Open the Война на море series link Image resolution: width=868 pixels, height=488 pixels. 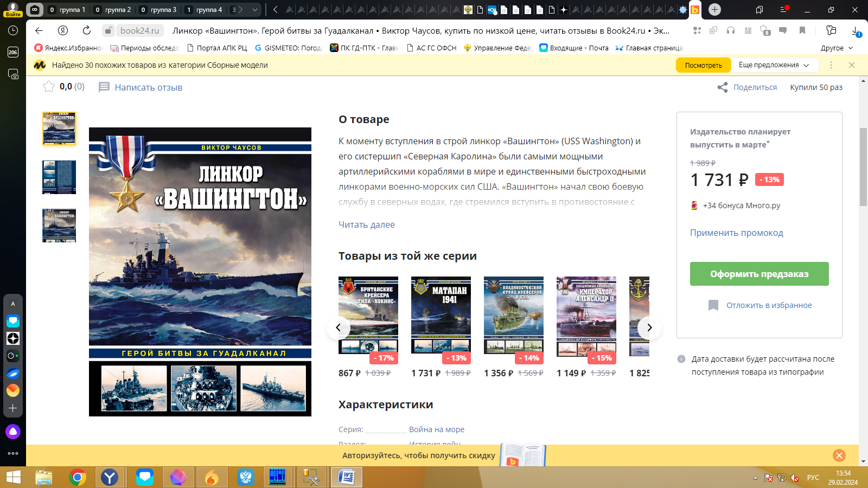(437, 429)
